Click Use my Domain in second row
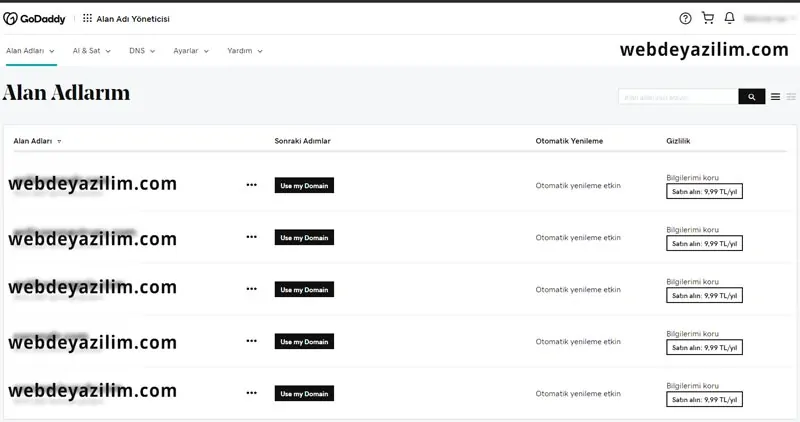This screenshot has height=422, width=800. pyautogui.click(x=304, y=237)
